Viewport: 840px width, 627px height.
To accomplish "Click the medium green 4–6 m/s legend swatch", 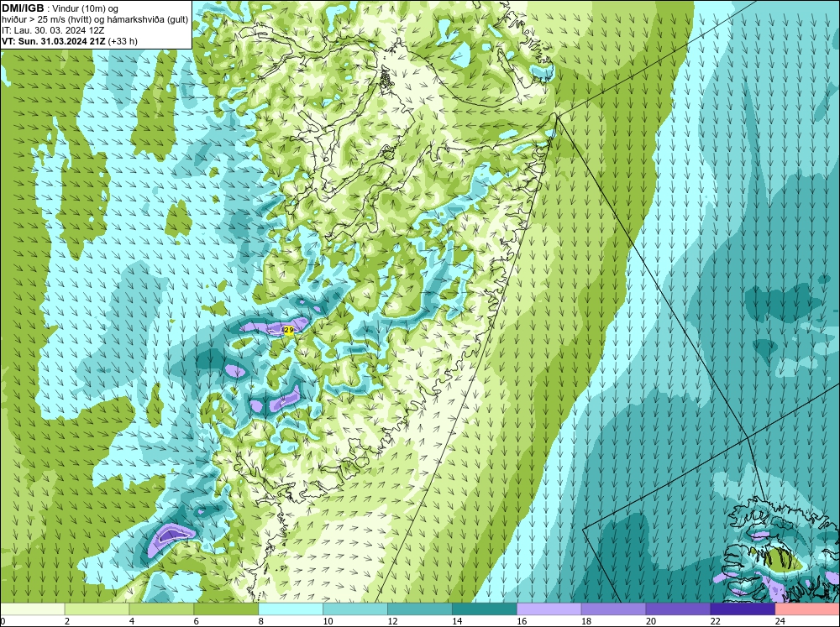I will click(x=161, y=609).
